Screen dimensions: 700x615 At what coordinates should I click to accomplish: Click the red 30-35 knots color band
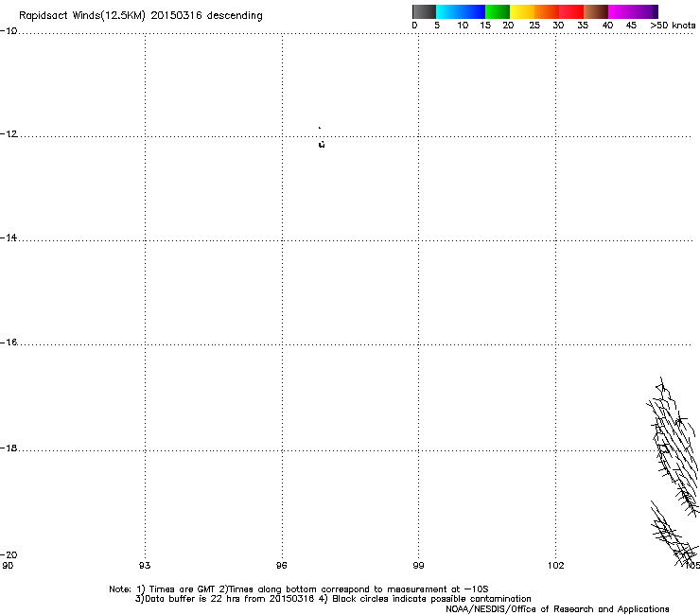click(x=571, y=11)
